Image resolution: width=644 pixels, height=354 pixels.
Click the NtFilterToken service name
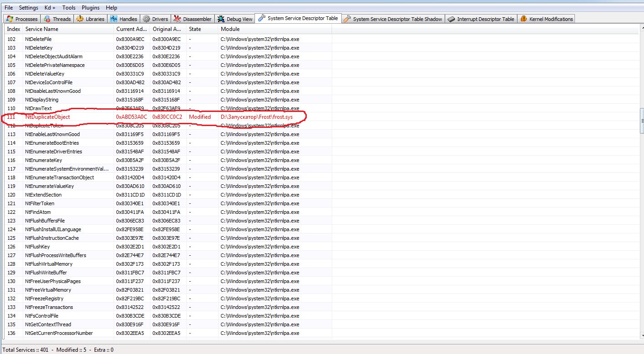(x=40, y=203)
